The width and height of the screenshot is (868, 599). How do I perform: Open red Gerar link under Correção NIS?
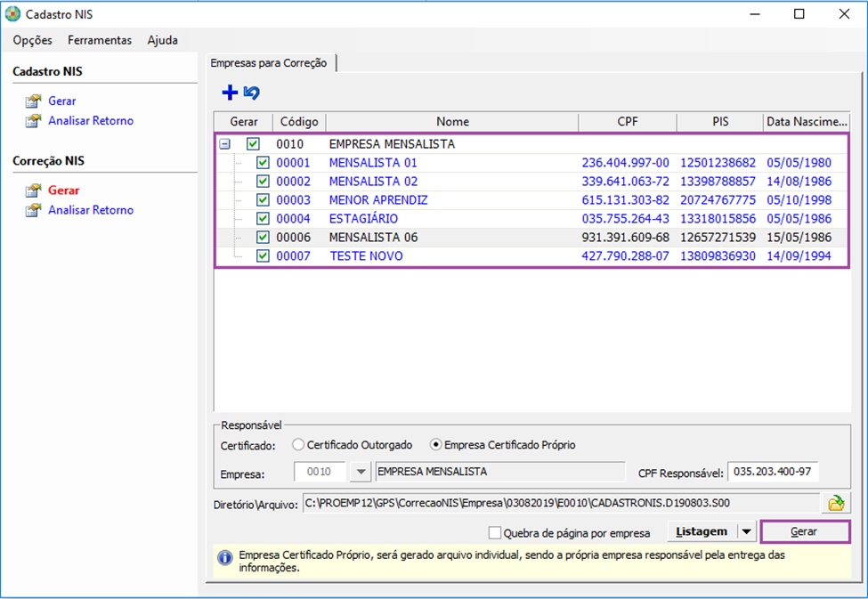click(64, 190)
